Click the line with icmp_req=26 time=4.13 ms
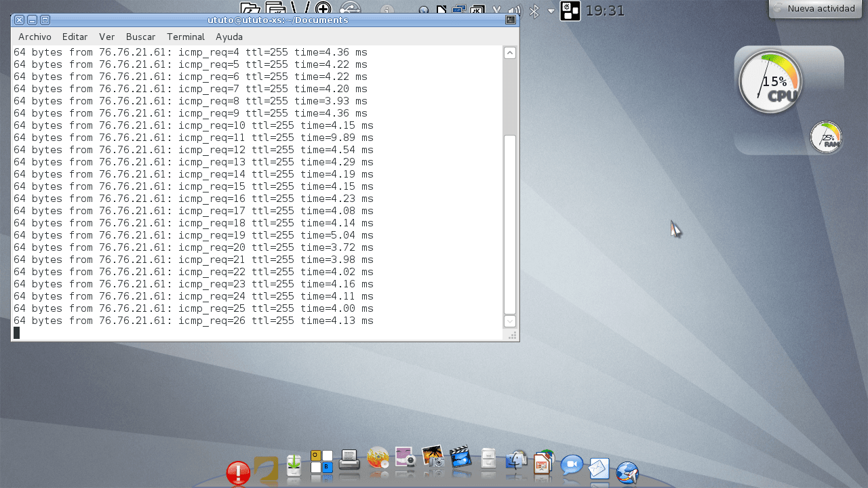Screen dimensions: 868x488 193,321
